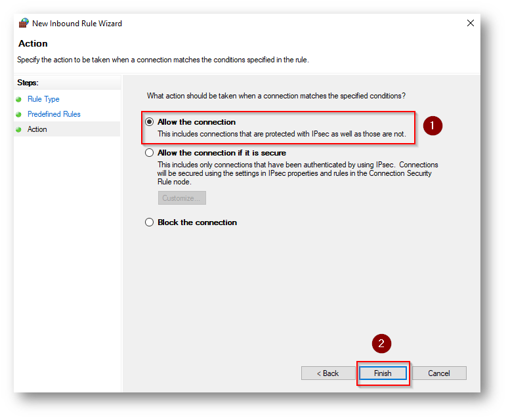
Task: Click the grayed Customize button
Action: [x=182, y=198]
